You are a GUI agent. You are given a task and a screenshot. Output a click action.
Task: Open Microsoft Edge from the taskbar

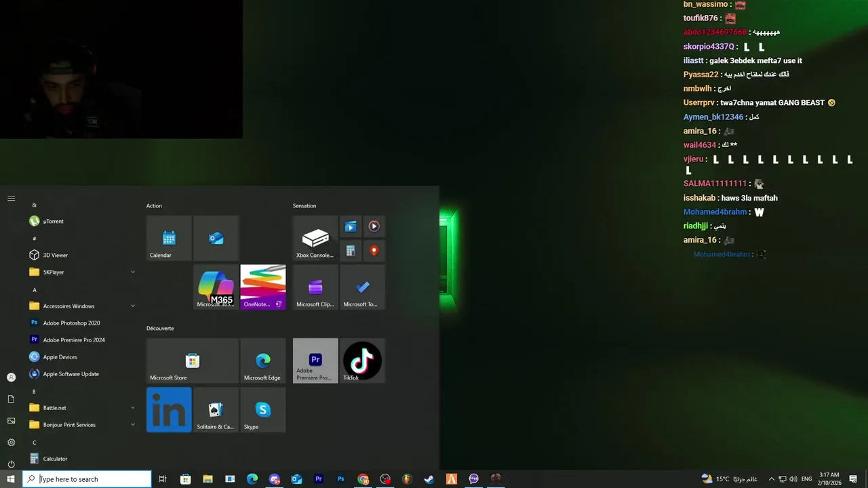click(x=252, y=479)
